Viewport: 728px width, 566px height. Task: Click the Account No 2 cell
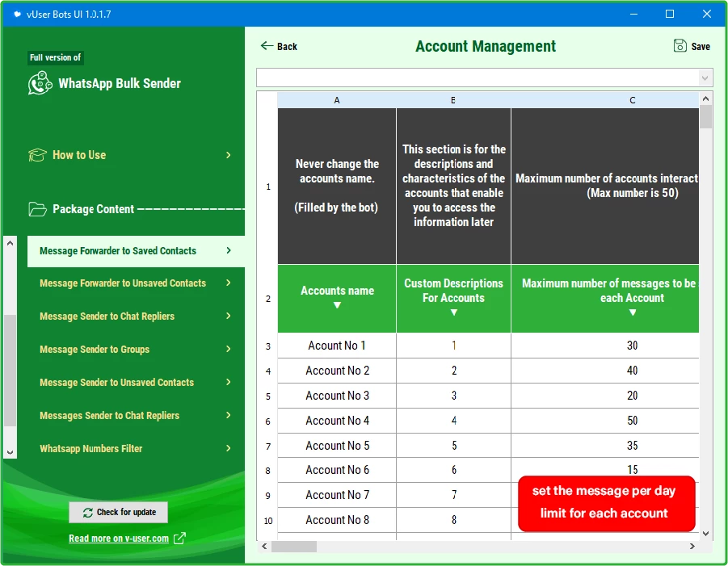click(x=337, y=371)
